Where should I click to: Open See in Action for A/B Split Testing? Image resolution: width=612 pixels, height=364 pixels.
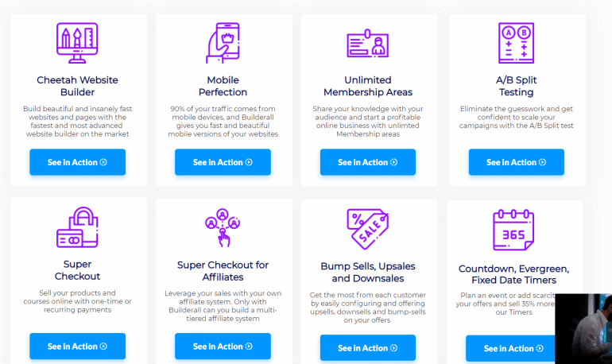point(516,162)
